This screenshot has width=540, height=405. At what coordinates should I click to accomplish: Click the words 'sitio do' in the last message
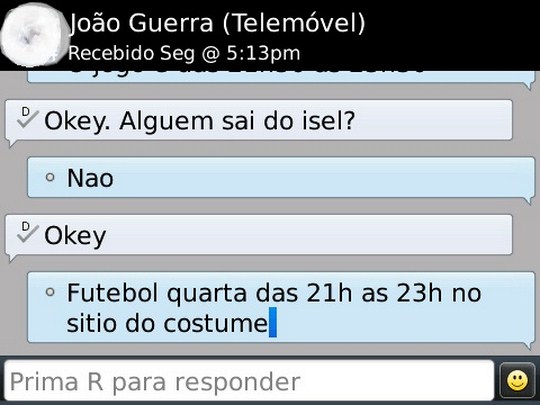[x=110, y=323]
